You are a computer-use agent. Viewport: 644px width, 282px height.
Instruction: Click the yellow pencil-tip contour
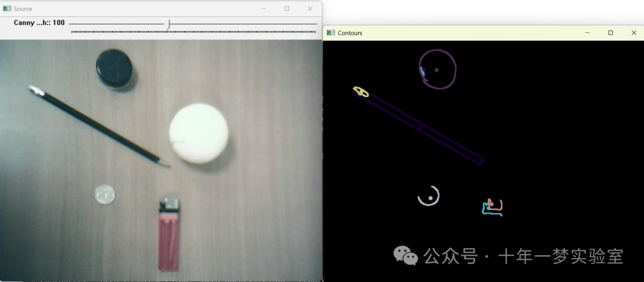[x=361, y=92]
